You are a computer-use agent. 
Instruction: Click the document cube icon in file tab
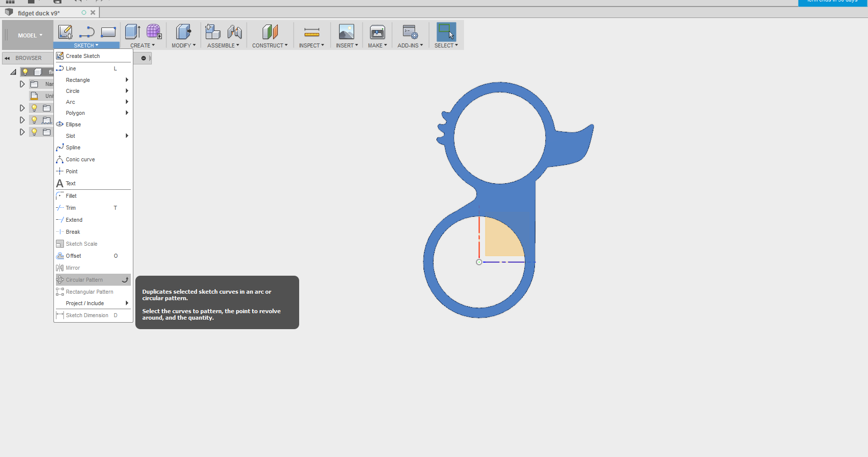click(x=9, y=12)
